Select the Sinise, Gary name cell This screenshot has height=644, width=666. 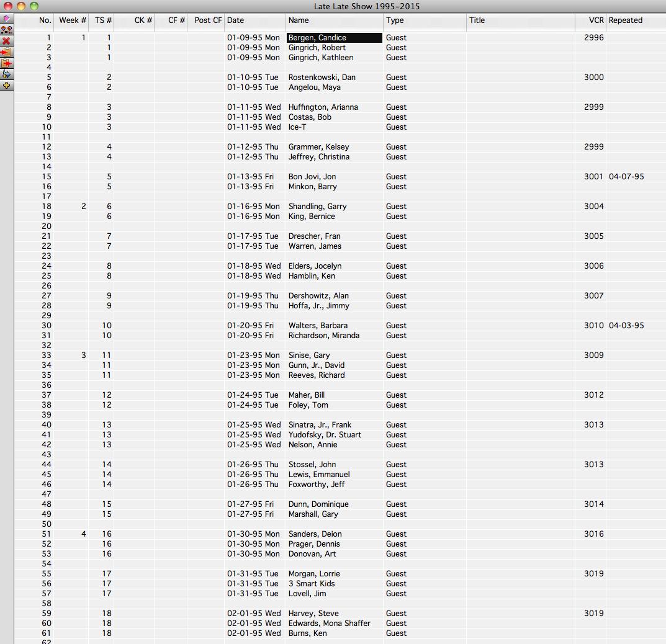tap(335, 356)
